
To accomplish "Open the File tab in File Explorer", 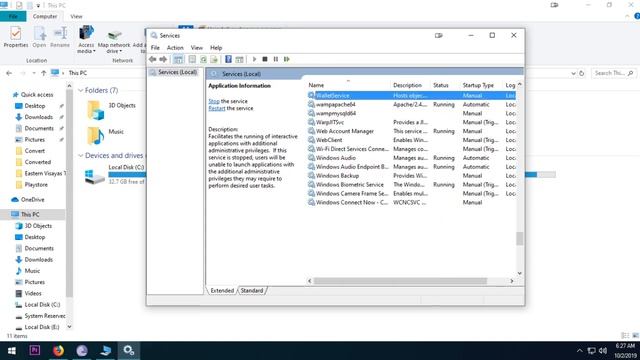I will pyautogui.click(x=13, y=16).
